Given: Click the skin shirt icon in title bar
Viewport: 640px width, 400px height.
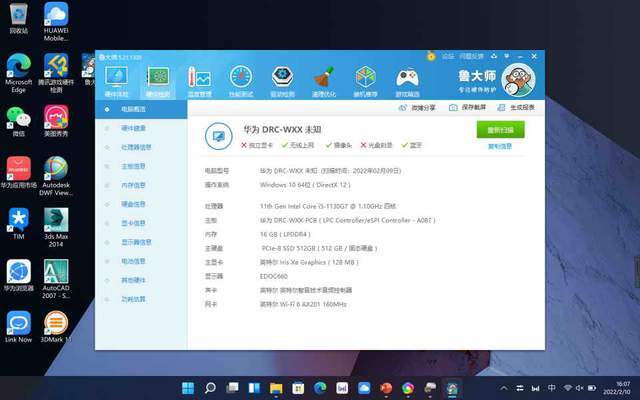Looking at the screenshot, I should coord(494,56).
